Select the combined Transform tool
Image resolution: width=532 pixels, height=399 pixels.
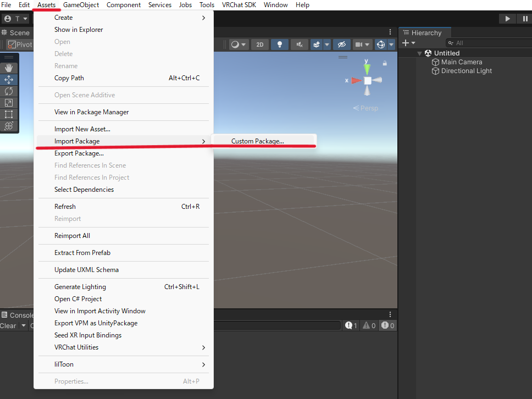pos(9,126)
